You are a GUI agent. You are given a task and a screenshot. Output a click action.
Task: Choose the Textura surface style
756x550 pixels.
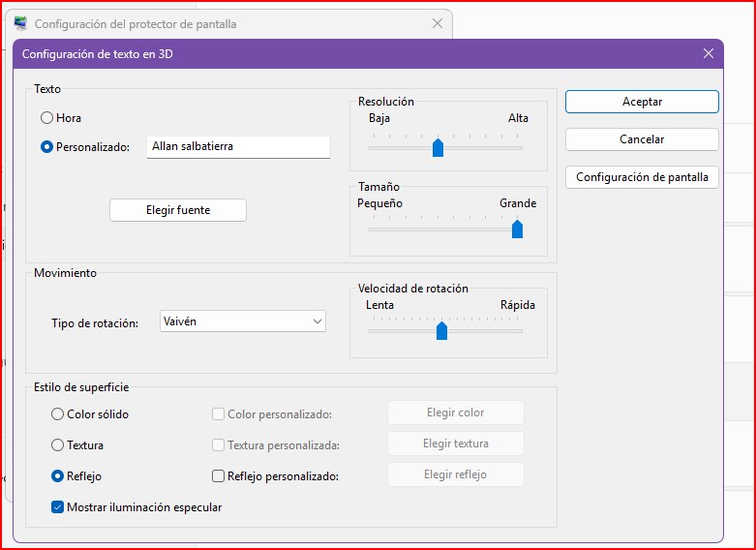[58, 445]
